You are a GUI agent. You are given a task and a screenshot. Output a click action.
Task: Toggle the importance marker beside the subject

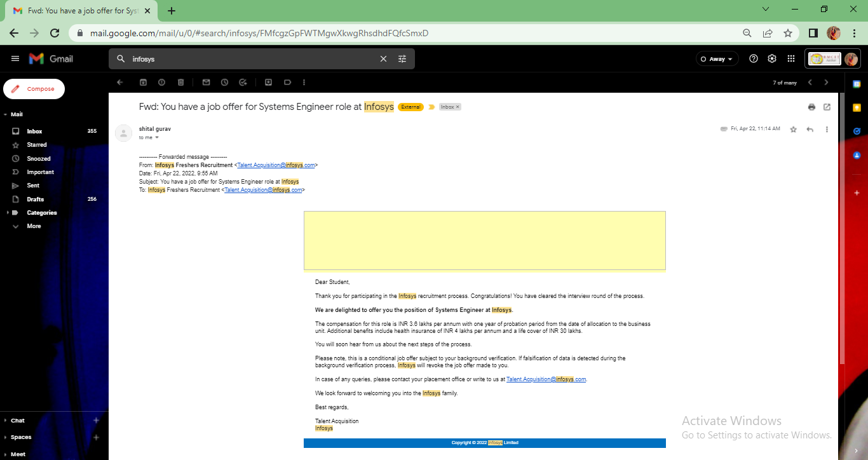[x=432, y=107]
